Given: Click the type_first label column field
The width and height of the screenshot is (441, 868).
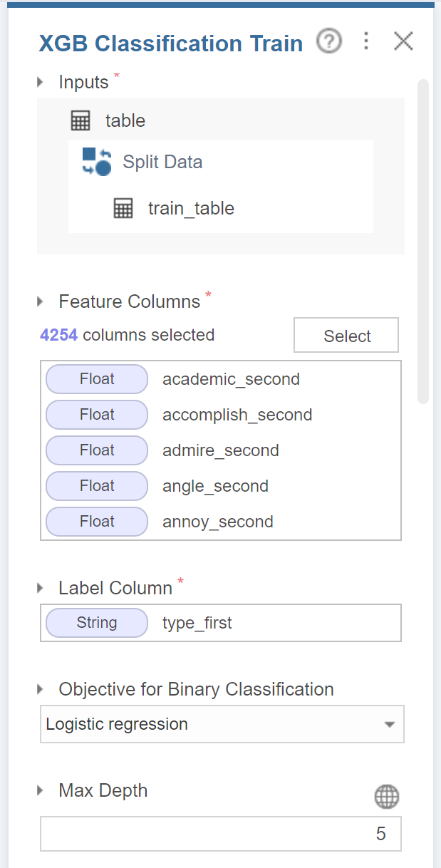Looking at the screenshot, I should click(221, 623).
